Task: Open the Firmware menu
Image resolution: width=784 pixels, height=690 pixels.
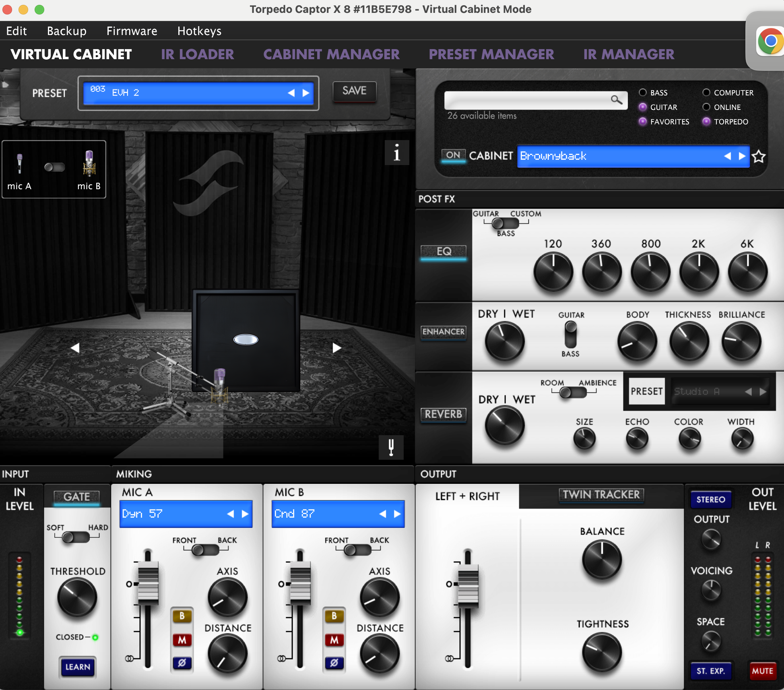Action: pos(132,31)
